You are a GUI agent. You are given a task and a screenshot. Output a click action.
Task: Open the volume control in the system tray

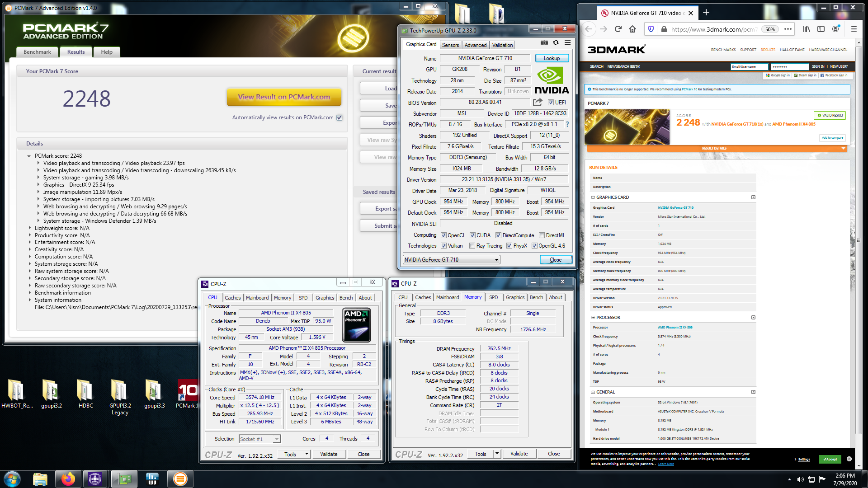click(x=800, y=479)
